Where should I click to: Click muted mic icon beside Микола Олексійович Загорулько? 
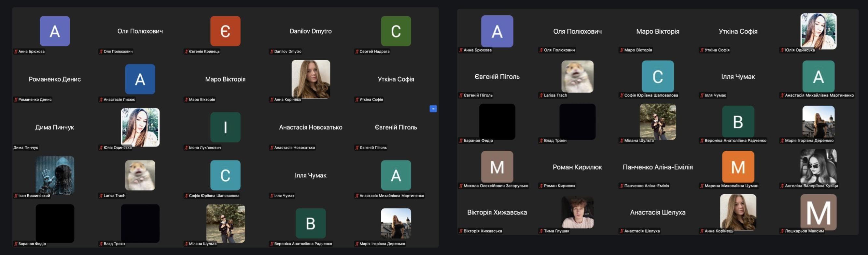point(461,186)
